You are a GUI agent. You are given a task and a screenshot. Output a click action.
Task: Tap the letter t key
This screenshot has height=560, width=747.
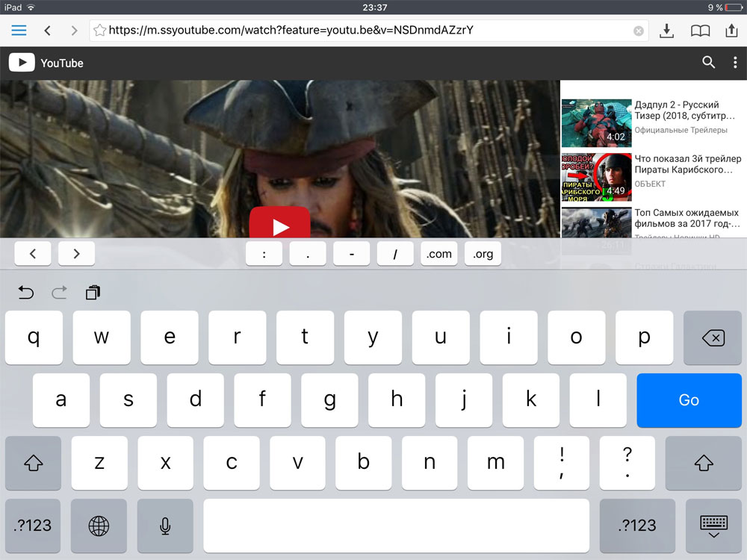click(x=305, y=337)
